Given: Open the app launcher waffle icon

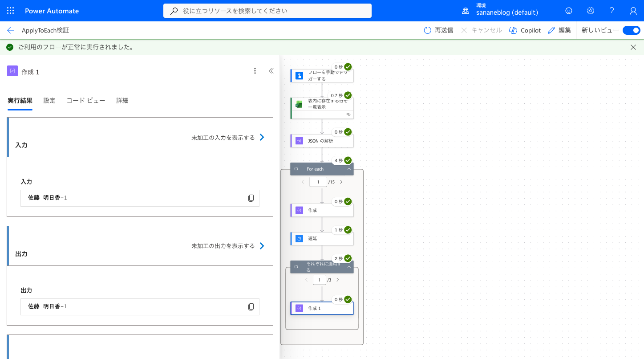Looking at the screenshot, I should click(x=11, y=11).
